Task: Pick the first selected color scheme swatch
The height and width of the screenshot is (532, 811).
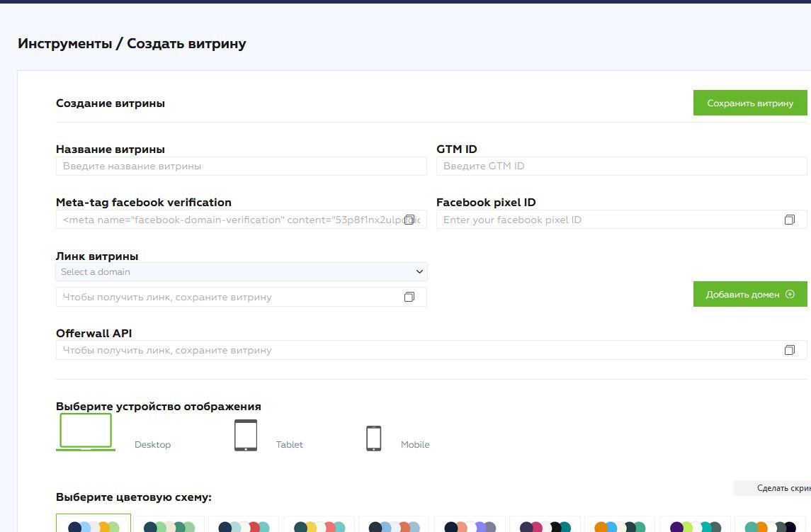Action: [93, 525]
